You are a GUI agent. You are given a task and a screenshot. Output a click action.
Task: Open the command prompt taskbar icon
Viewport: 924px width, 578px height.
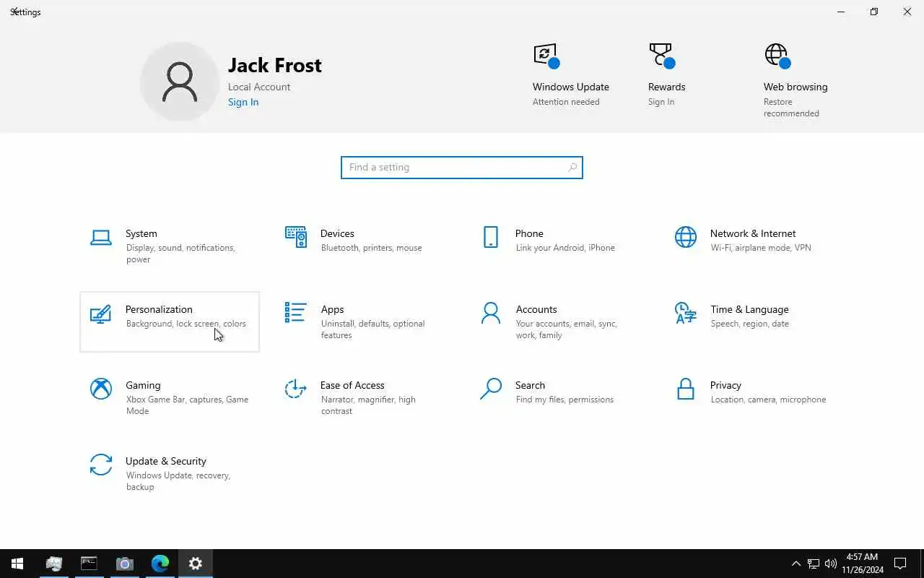89,564
